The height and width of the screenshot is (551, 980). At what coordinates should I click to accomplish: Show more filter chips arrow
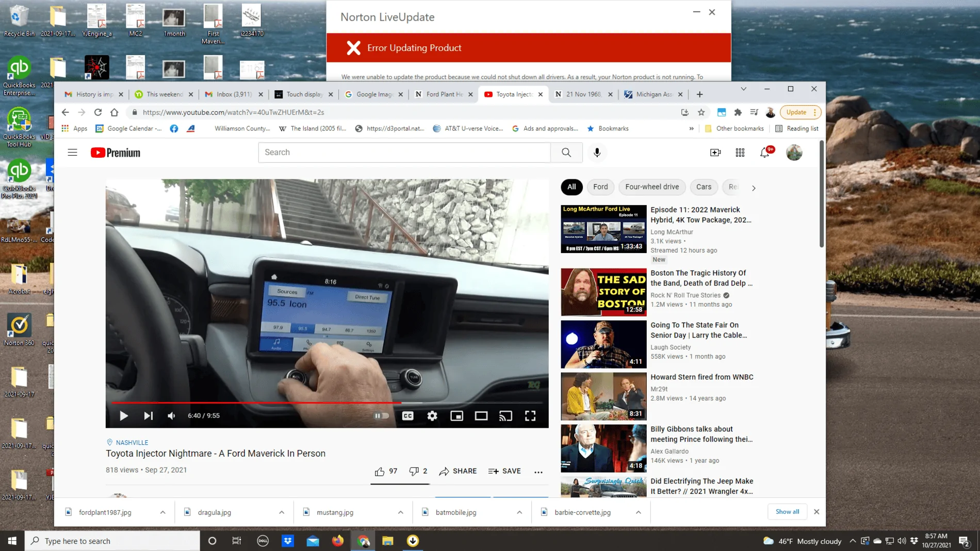pyautogui.click(x=754, y=188)
